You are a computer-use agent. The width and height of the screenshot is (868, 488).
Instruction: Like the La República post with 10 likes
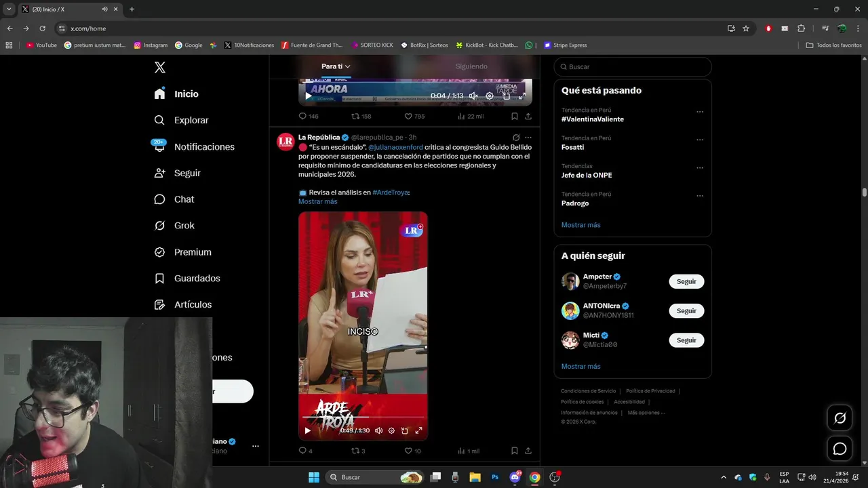[x=412, y=451]
